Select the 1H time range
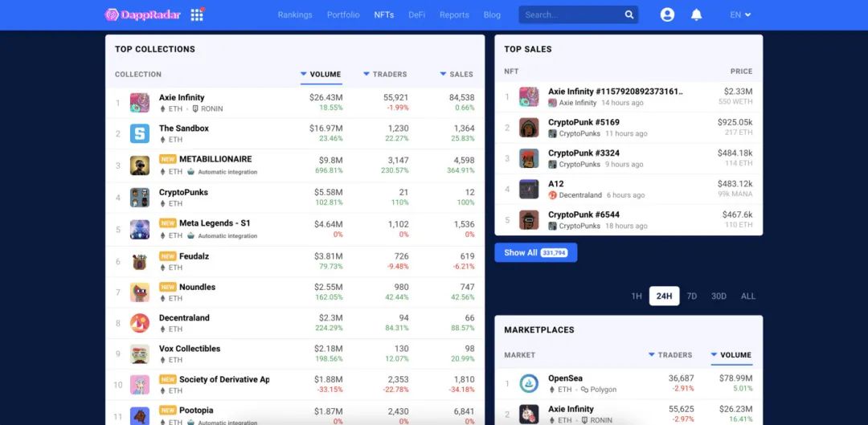The height and width of the screenshot is (425, 868). point(637,296)
